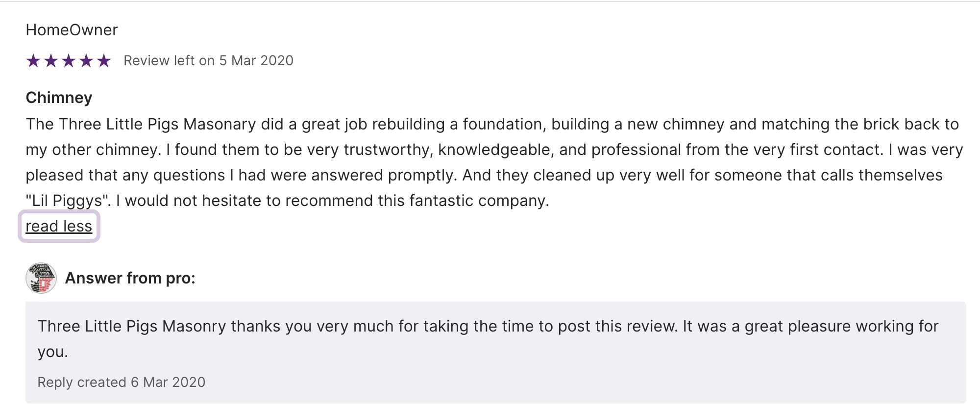Screen dimensions: 980x410
Task: Click the pro's thank-you reply text
Action: [488, 326]
